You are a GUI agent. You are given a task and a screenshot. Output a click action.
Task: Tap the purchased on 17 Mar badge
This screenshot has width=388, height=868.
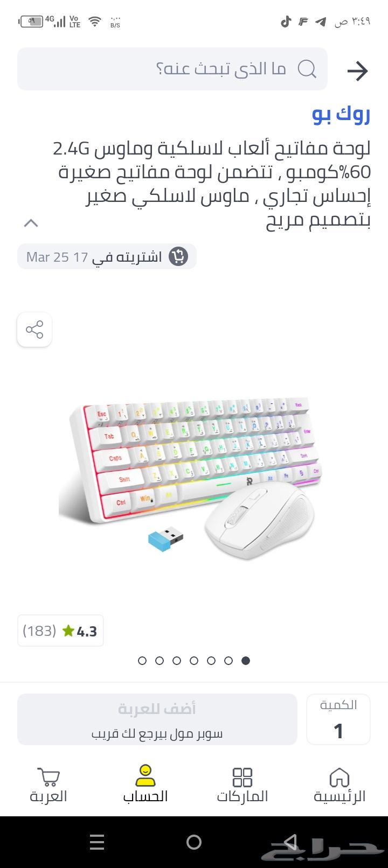point(107,256)
